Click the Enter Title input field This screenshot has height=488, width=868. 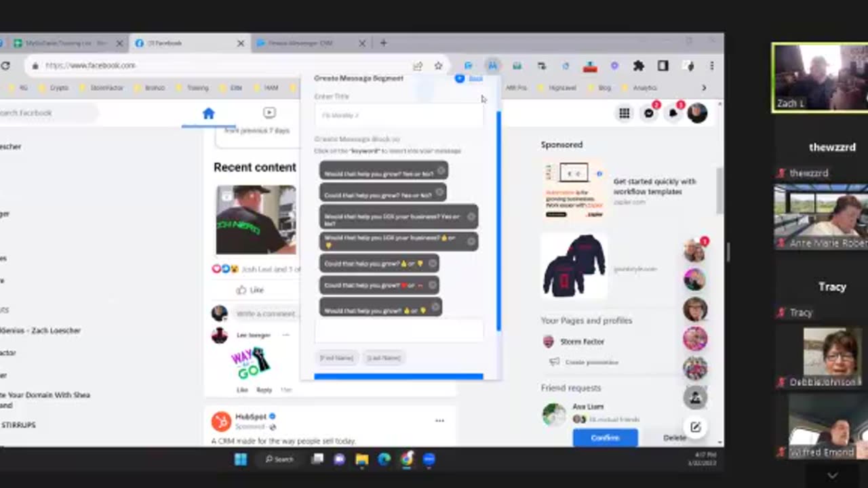click(x=399, y=115)
